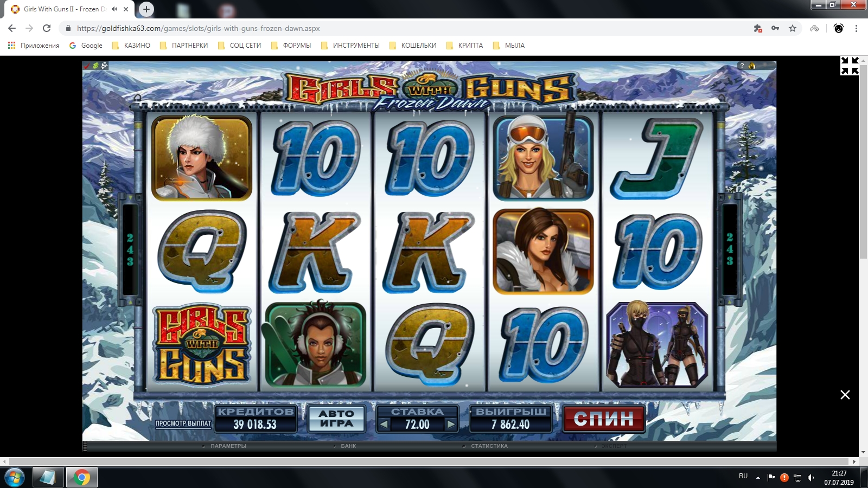Exit fullscreen using the collapse arrows icon
The height and width of the screenshot is (488, 868).
[x=850, y=66]
